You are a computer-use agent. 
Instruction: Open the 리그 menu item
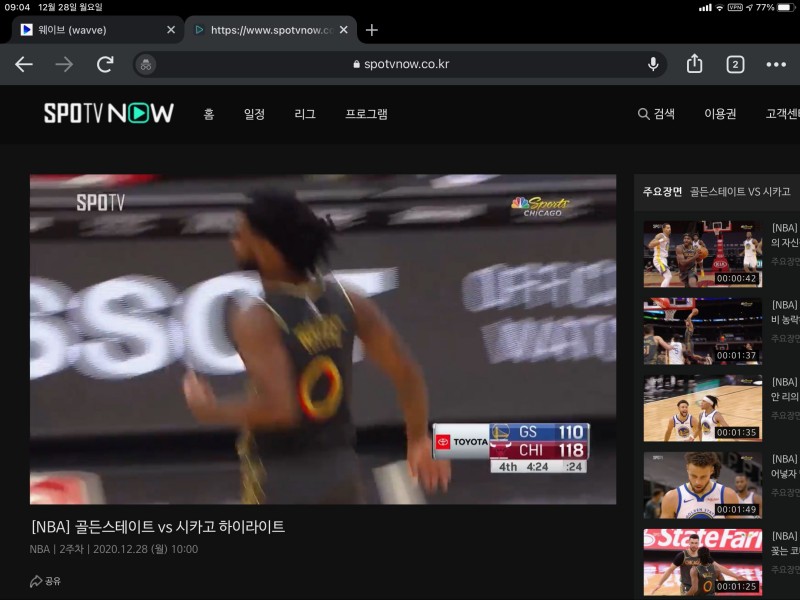coord(305,114)
